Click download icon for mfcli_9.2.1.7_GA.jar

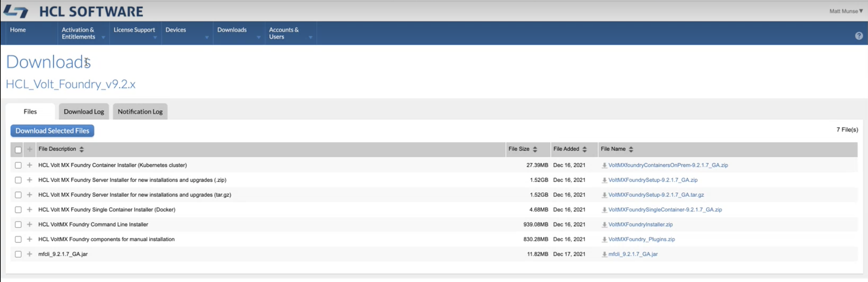(x=604, y=254)
